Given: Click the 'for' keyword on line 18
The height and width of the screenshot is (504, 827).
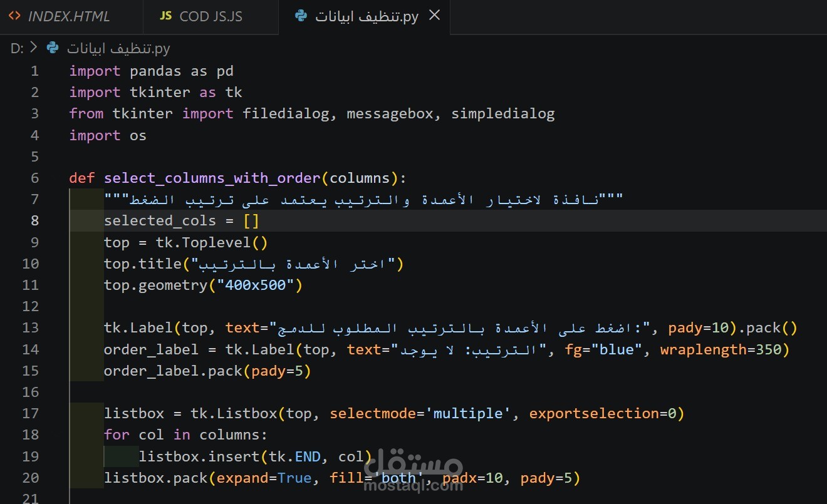Looking at the screenshot, I should (x=117, y=435).
